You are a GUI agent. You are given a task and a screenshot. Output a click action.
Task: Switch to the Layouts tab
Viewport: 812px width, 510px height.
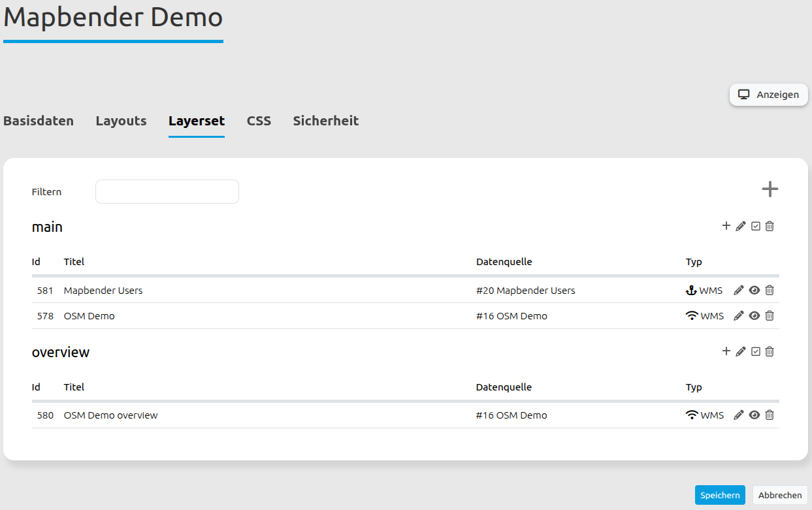pos(121,121)
